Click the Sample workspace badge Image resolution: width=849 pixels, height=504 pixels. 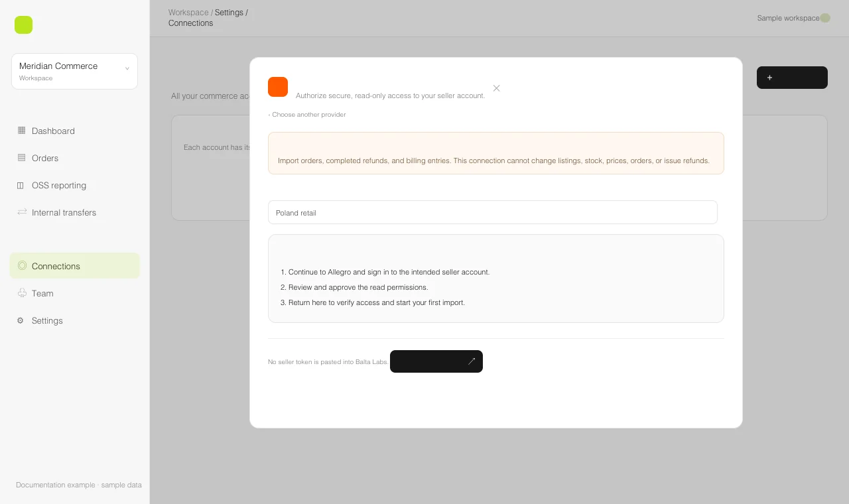pos(793,18)
